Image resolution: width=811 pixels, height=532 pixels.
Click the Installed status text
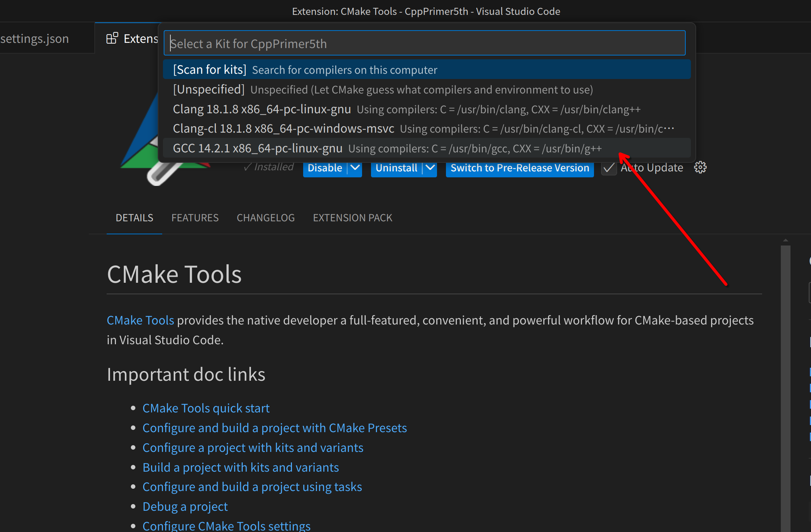tap(268, 167)
